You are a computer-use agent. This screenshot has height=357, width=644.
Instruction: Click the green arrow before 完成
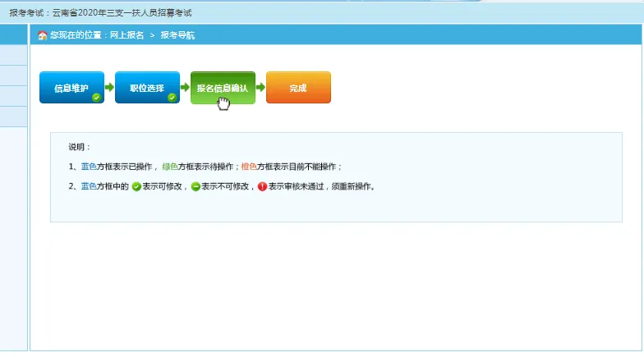(x=261, y=87)
